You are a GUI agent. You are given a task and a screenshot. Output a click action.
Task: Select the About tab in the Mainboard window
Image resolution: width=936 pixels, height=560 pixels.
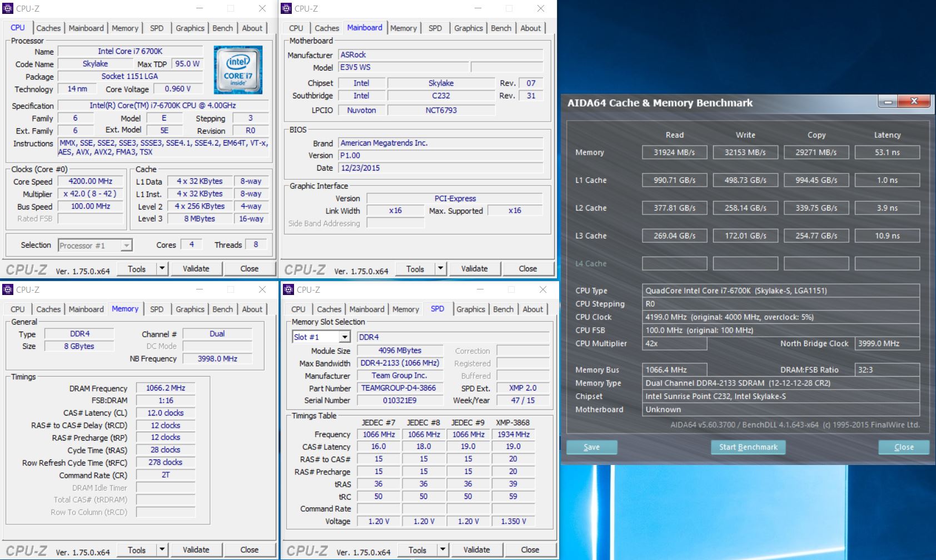tap(530, 28)
